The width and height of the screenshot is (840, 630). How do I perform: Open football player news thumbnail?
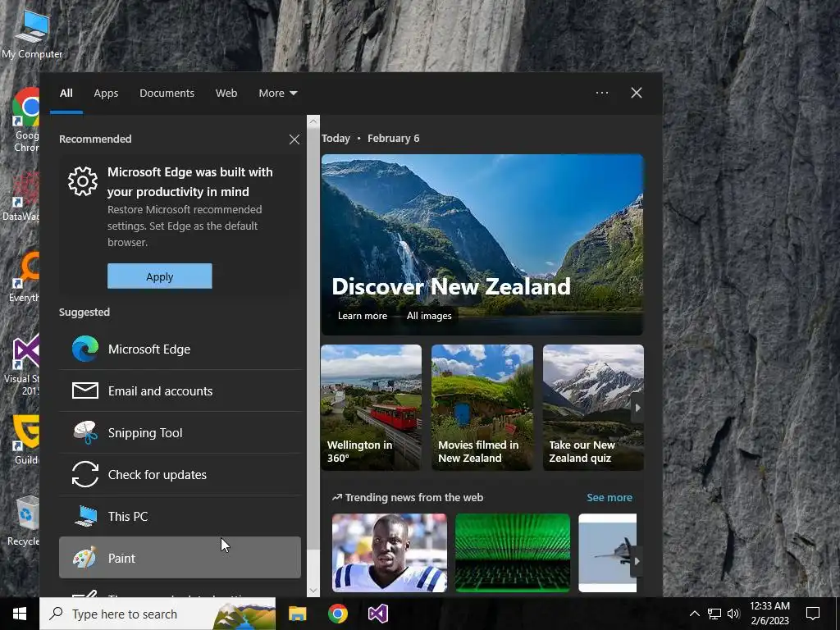(x=390, y=553)
